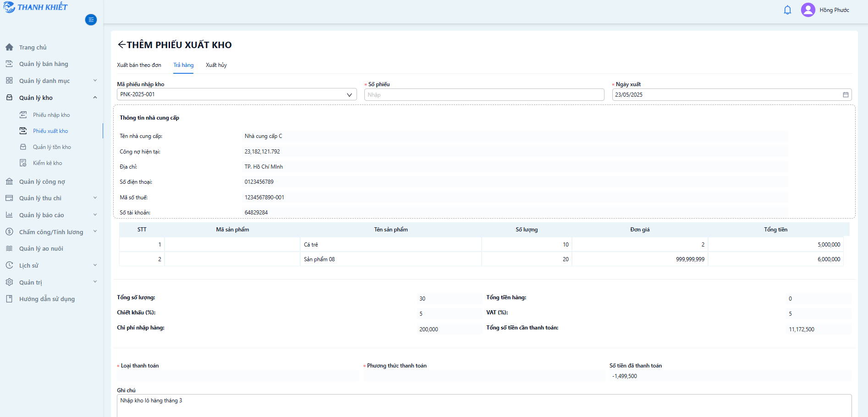Expand the Quản trị chevron
The width and height of the screenshot is (868, 417).
click(95, 282)
